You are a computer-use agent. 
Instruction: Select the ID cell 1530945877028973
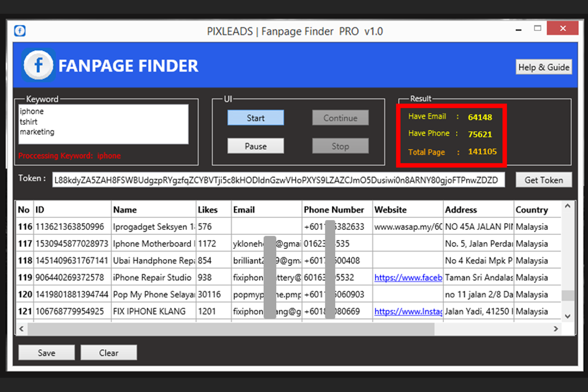point(72,244)
